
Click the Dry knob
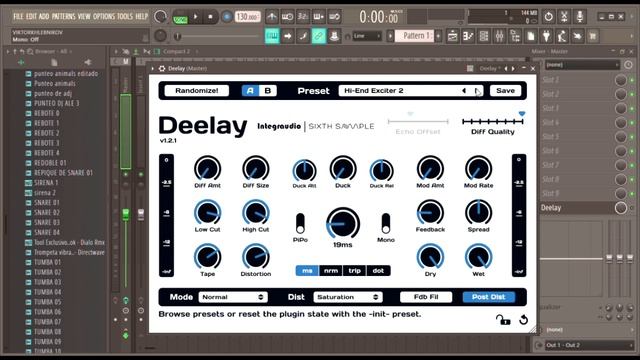tap(430, 257)
